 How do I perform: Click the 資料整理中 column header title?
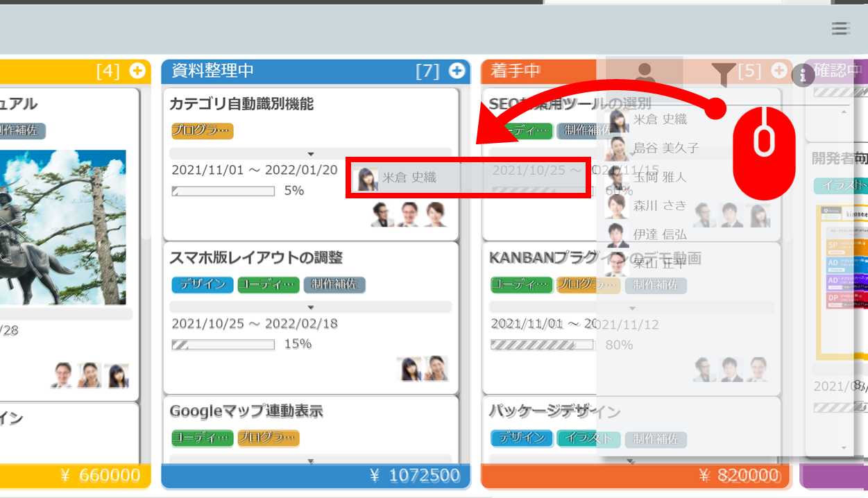[212, 71]
